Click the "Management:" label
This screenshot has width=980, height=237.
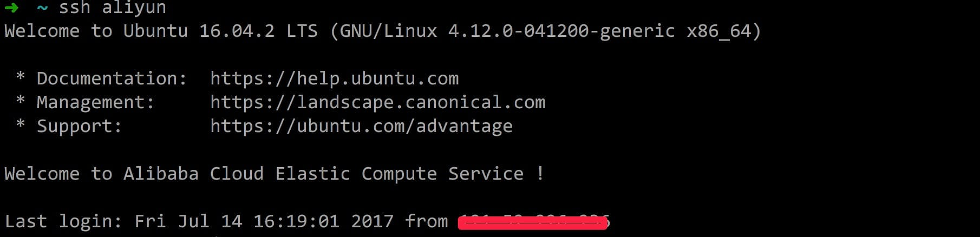tap(95, 102)
